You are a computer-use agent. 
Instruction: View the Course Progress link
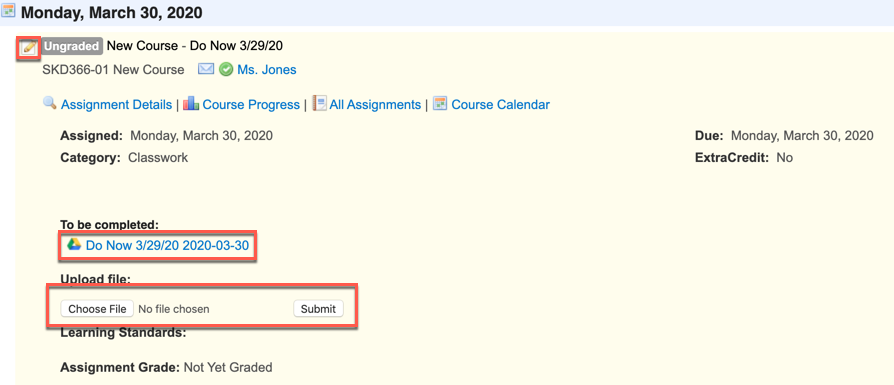[251, 105]
